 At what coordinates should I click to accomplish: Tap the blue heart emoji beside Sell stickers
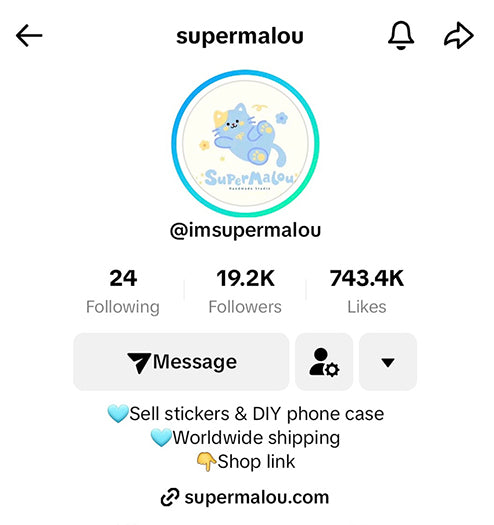pyautogui.click(x=118, y=414)
